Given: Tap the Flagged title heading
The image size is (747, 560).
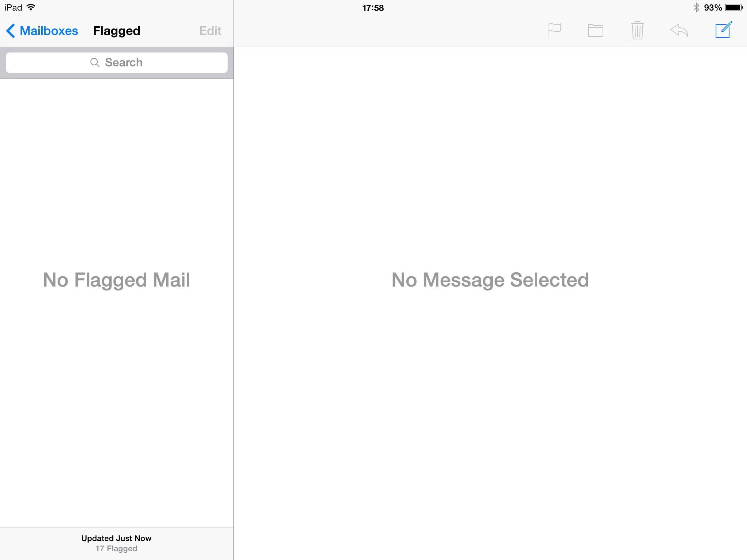Looking at the screenshot, I should [116, 31].
